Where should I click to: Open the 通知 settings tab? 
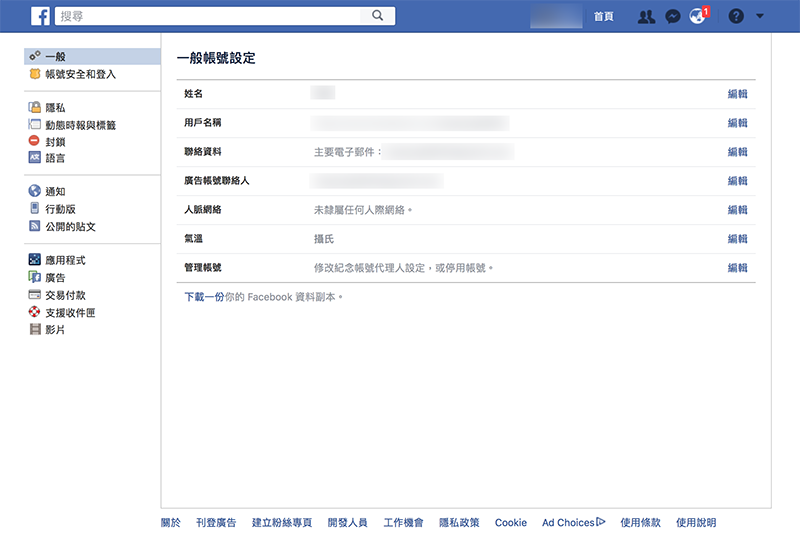tap(55, 192)
